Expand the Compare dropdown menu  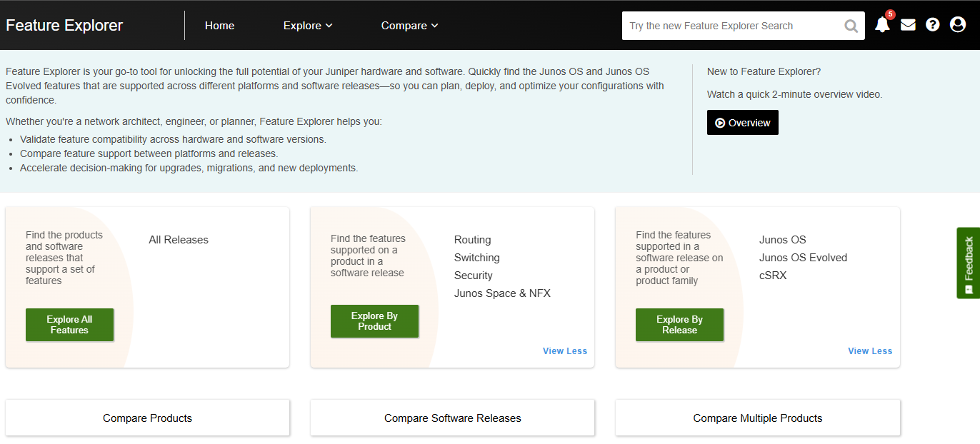(409, 26)
